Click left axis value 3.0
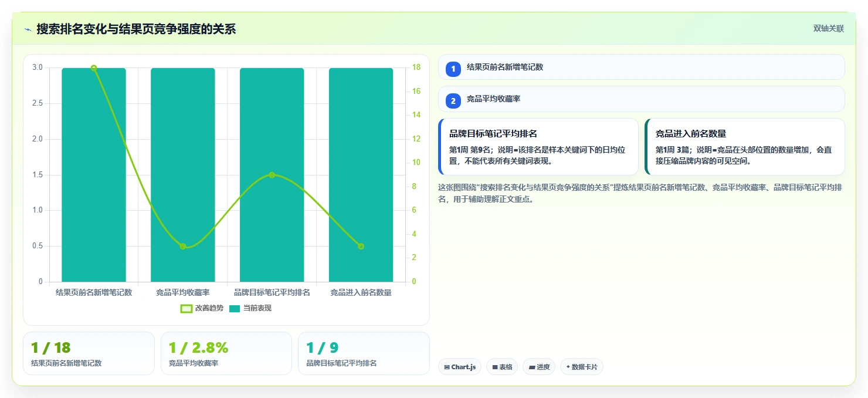868x398 pixels. [38, 68]
